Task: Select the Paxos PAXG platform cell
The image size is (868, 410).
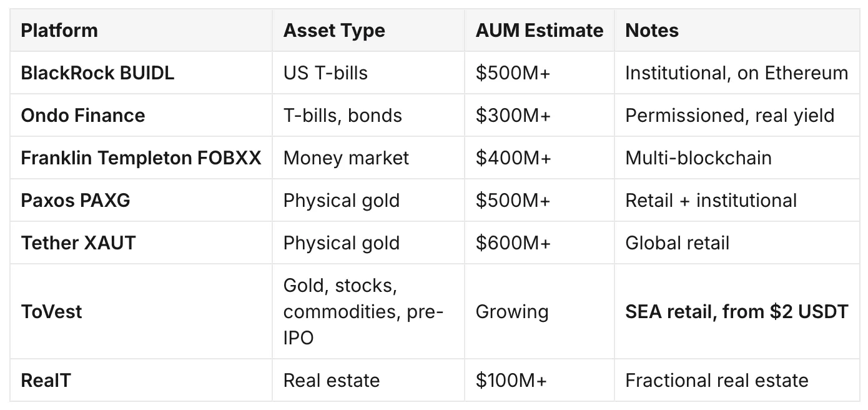Action: point(141,200)
